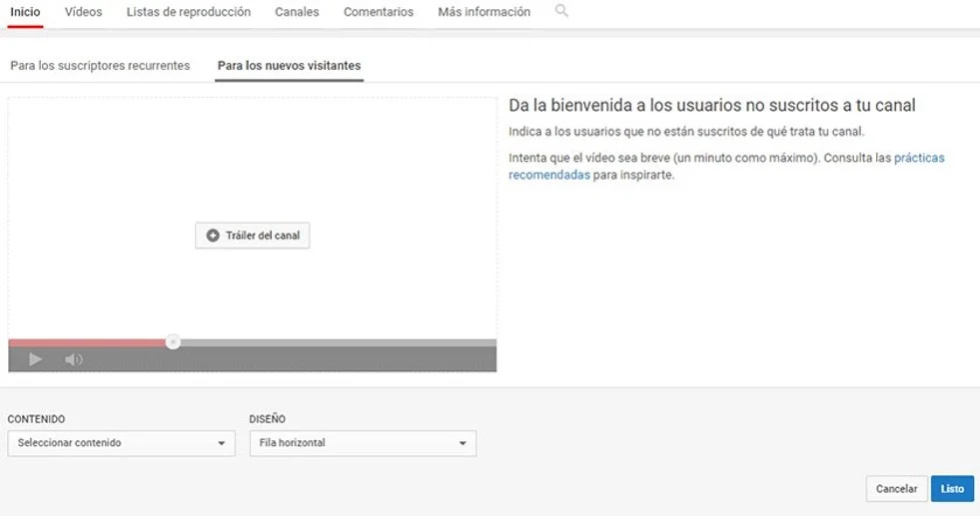Switch to Para los suscriptores recurrentes
980x516 pixels.
click(100, 66)
